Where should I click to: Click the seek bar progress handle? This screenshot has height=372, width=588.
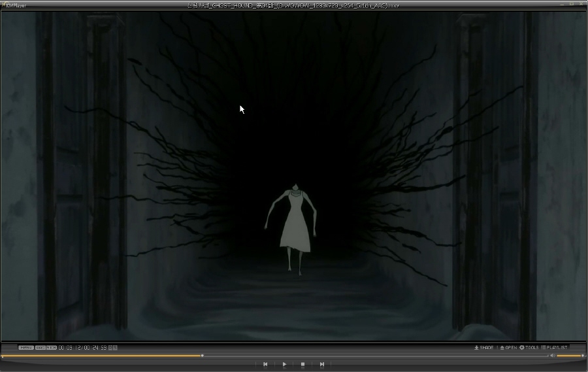[x=202, y=356]
